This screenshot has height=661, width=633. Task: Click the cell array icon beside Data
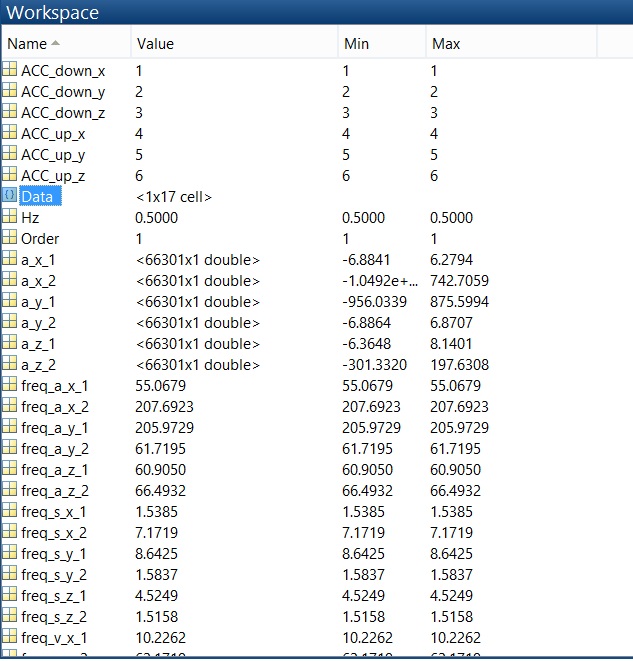click(10, 196)
